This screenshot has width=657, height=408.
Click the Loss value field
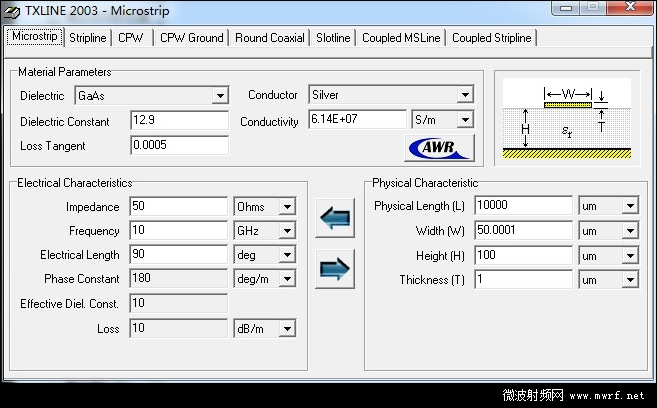[178, 328]
